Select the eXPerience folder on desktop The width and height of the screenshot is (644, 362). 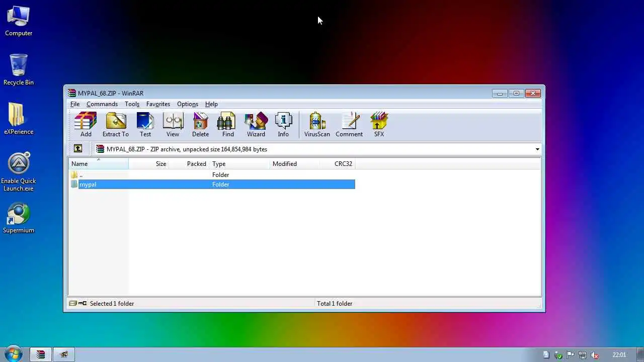pos(19,119)
